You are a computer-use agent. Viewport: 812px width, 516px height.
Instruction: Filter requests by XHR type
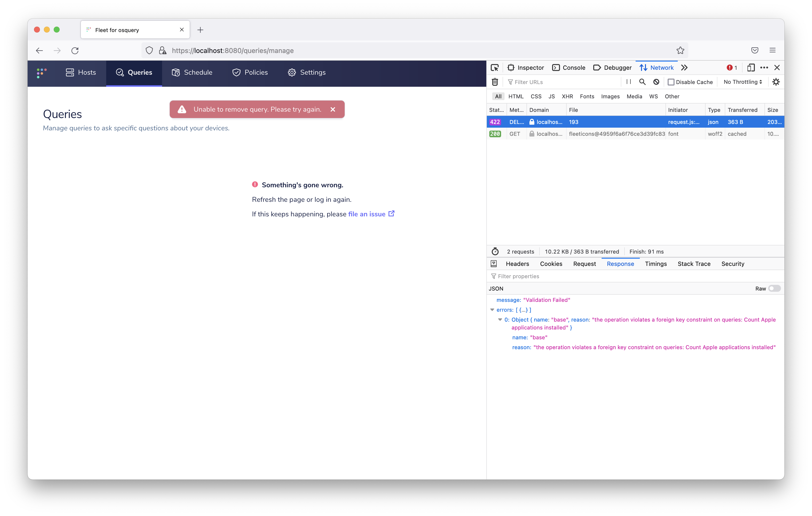pyautogui.click(x=567, y=96)
